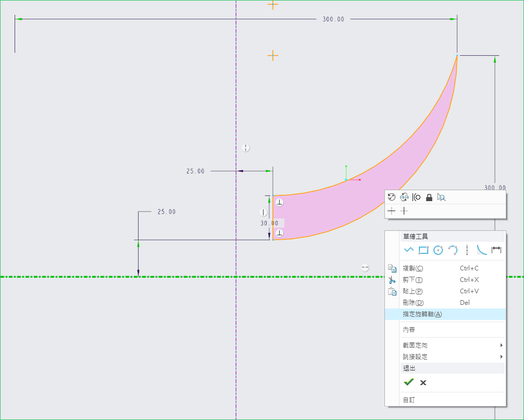This screenshot has height=420, width=524.
Task: Select the 3-point arc sketch tool
Action: pyautogui.click(x=453, y=250)
